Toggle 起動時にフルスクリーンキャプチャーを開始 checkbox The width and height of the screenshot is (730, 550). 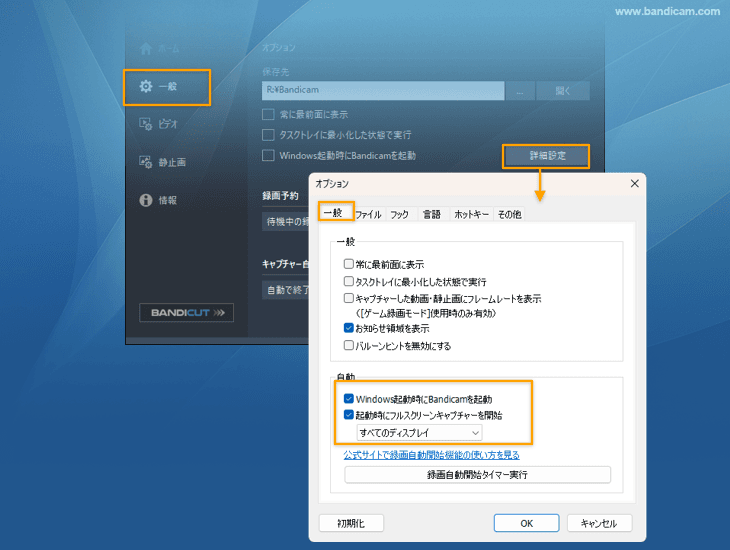pos(349,415)
